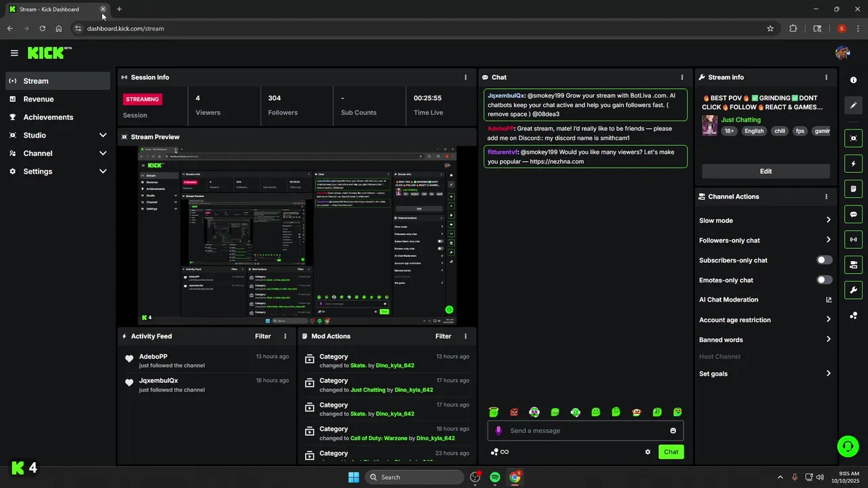Toggle the chat bubble widget icon in sidebar
This screenshot has height=488, width=868.
tap(853, 214)
